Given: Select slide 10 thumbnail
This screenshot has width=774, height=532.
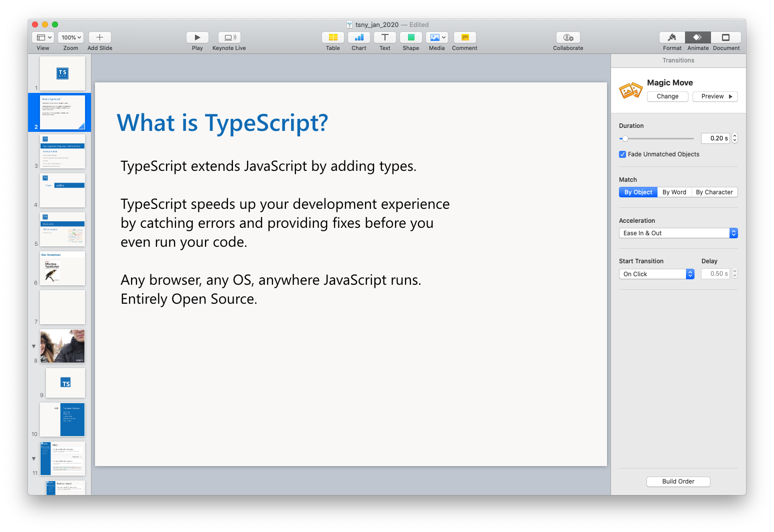Looking at the screenshot, I should pos(62,420).
